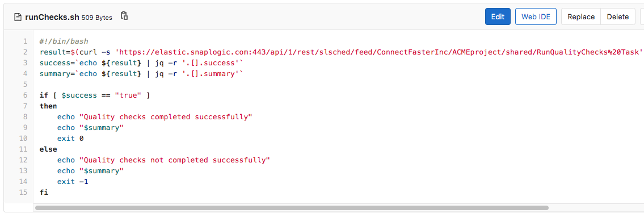
Task: Select line number 10 for exit 0
Action: tap(24, 139)
